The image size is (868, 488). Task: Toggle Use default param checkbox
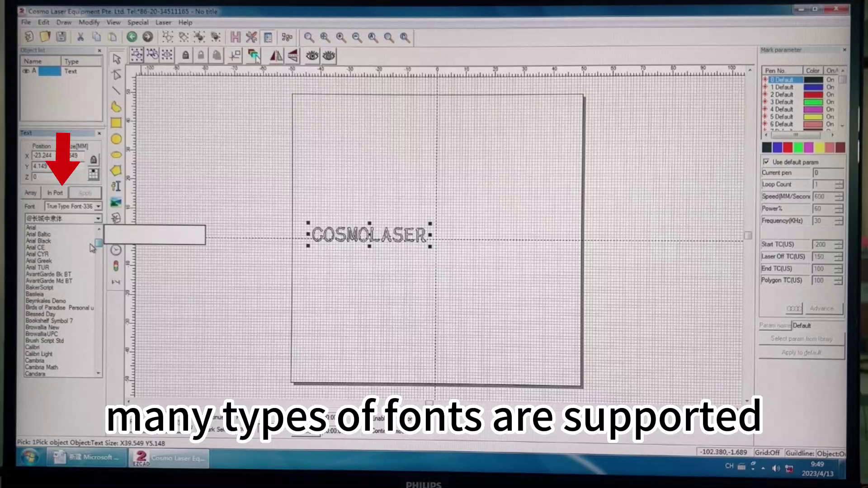tap(766, 162)
